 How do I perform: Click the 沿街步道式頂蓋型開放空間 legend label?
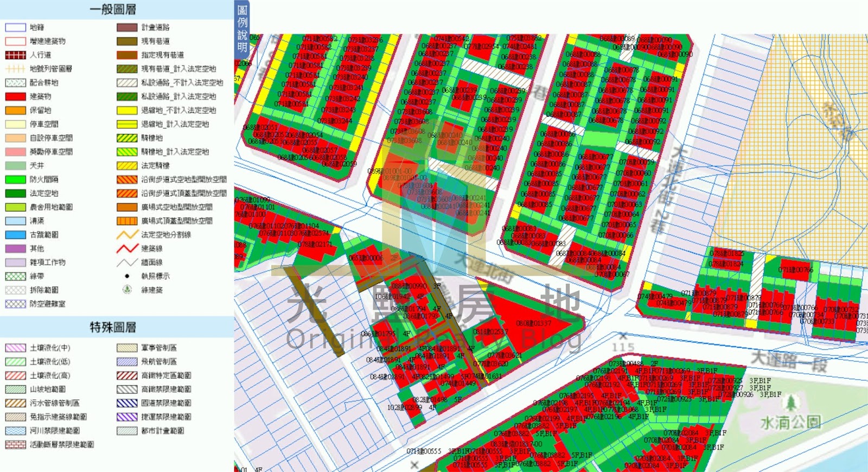tap(184, 193)
